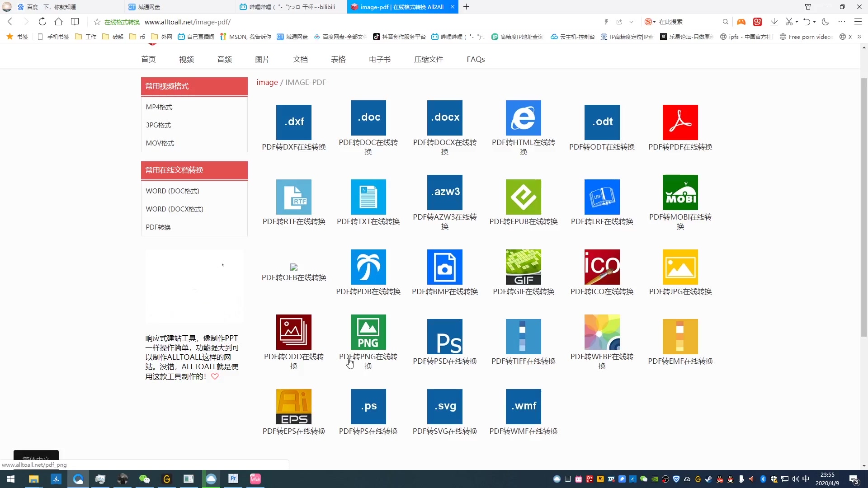This screenshot has width=868, height=488.
Task: Switch to the bilibili browser tab
Action: click(x=292, y=7)
